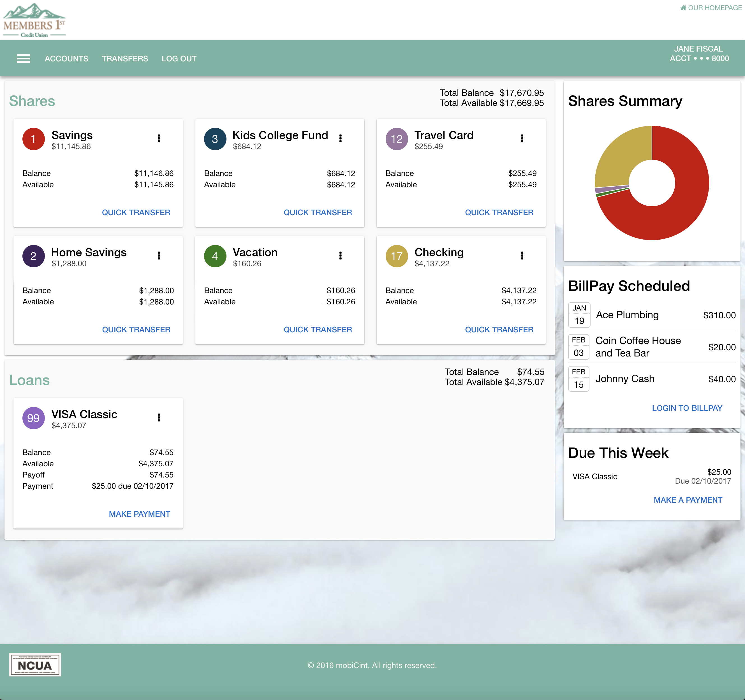This screenshot has width=745, height=700.
Task: Click the Loans section heading
Action: coord(30,380)
